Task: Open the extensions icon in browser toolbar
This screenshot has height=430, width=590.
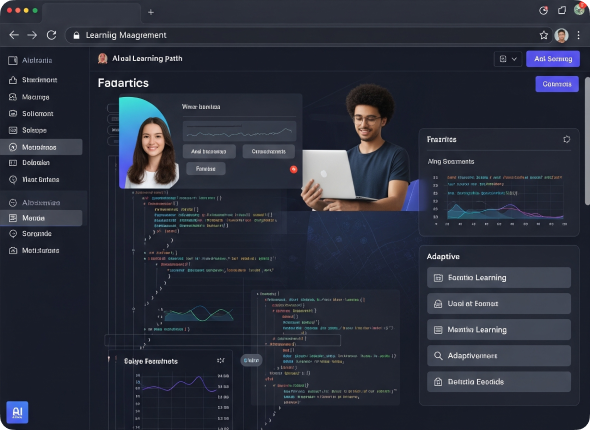Action: tap(562, 11)
